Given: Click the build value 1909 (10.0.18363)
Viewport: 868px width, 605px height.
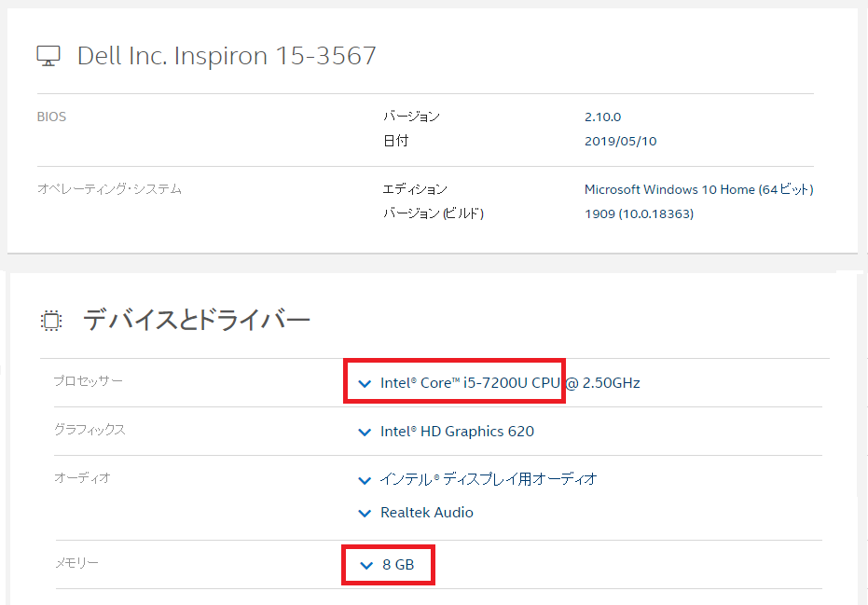Looking at the screenshot, I should coord(639,213).
